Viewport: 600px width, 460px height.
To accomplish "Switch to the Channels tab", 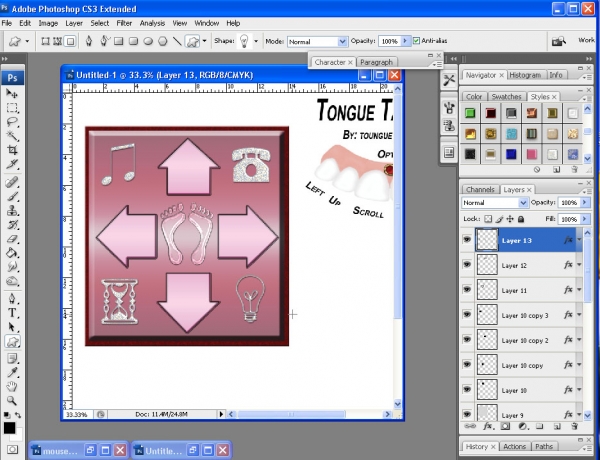I will click(x=480, y=189).
